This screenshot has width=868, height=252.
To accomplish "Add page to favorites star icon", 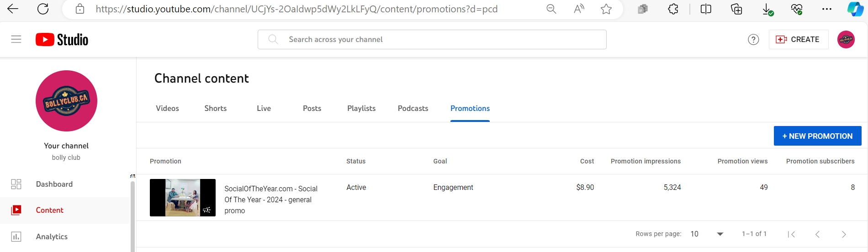I will (x=606, y=9).
